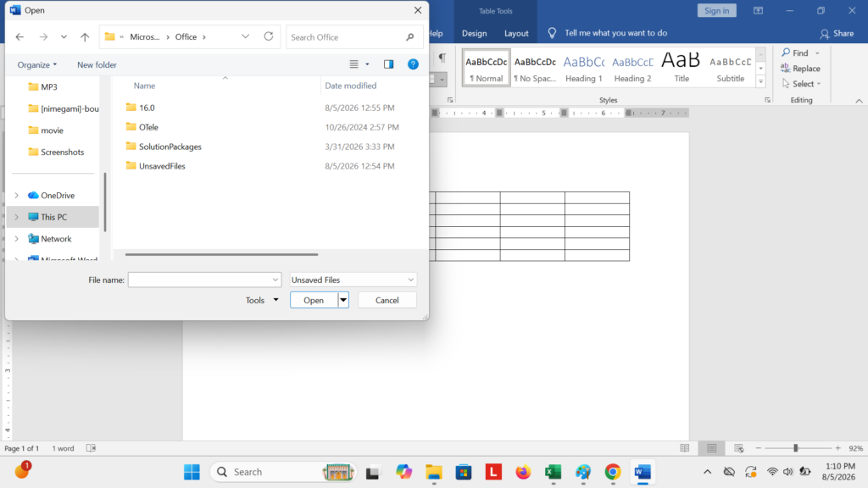The height and width of the screenshot is (488, 868).
Task: Sort files by Date modified column
Action: 350,86
